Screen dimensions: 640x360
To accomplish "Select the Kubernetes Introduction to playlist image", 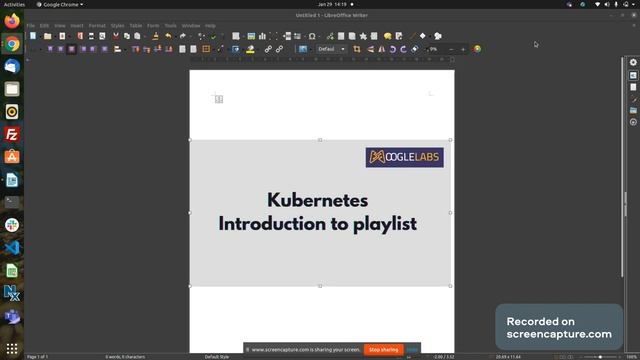I will pyautogui.click(x=320, y=213).
